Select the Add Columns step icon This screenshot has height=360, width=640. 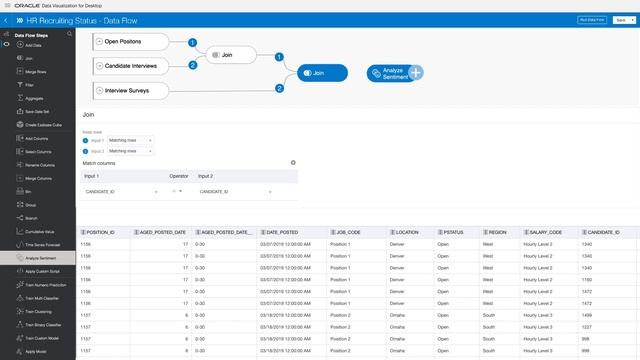(x=20, y=138)
